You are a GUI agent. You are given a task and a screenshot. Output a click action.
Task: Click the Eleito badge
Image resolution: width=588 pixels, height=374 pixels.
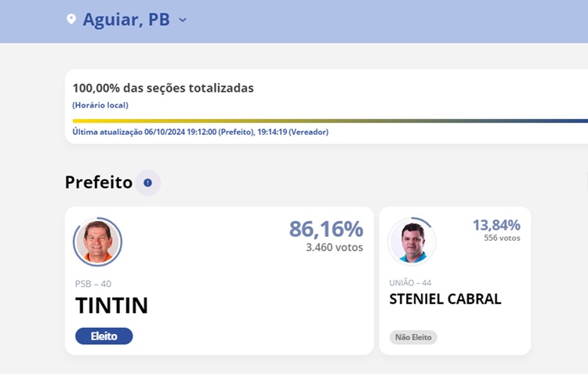tap(103, 336)
